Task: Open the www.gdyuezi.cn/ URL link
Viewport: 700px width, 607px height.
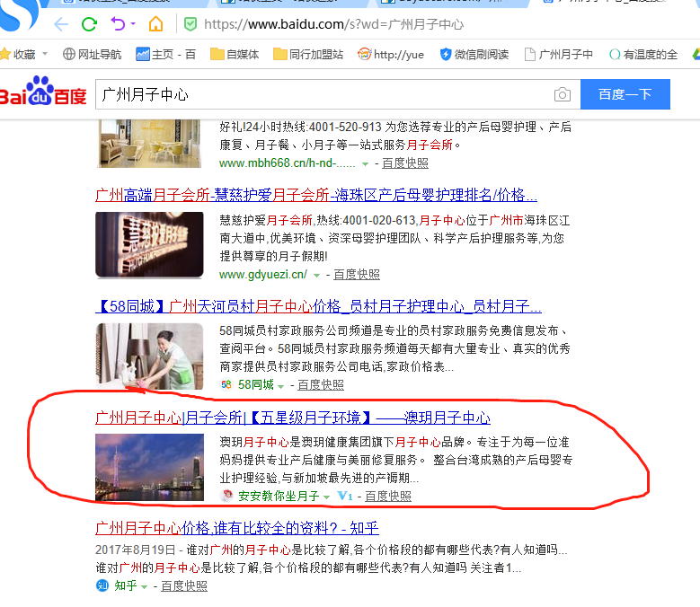Action: pyautogui.click(x=263, y=274)
